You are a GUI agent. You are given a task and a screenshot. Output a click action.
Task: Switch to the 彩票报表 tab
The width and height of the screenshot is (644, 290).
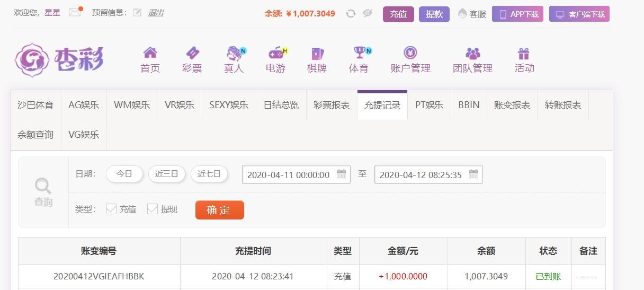(332, 105)
